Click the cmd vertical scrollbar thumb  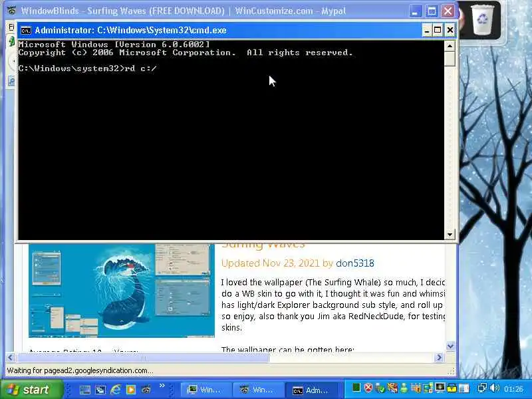click(x=450, y=58)
